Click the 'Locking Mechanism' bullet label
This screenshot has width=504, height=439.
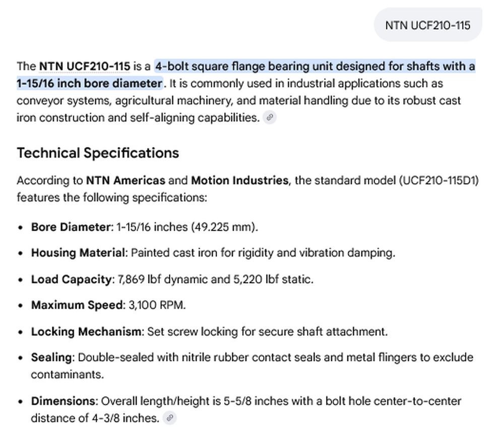coord(86,331)
